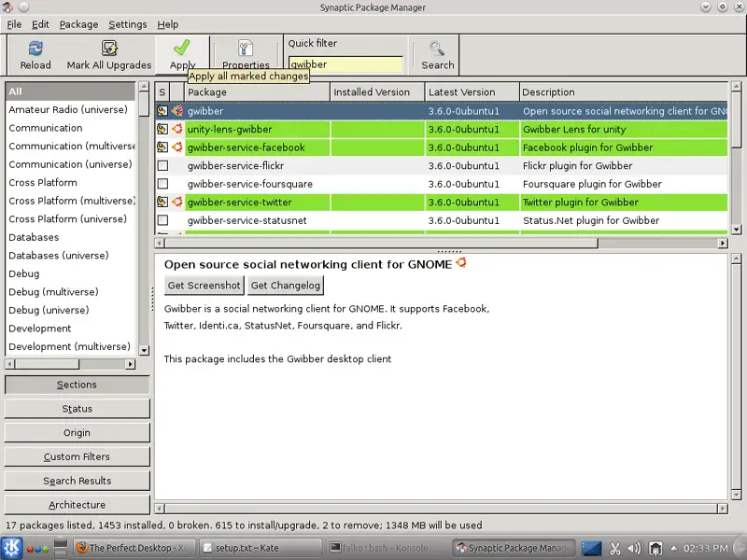Click package list scroll down arrow
This screenshot has width=747, height=560.
click(x=736, y=230)
